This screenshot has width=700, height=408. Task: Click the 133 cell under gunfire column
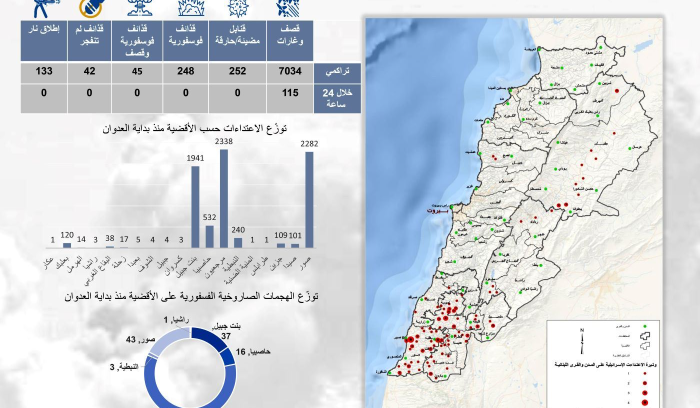point(43,72)
